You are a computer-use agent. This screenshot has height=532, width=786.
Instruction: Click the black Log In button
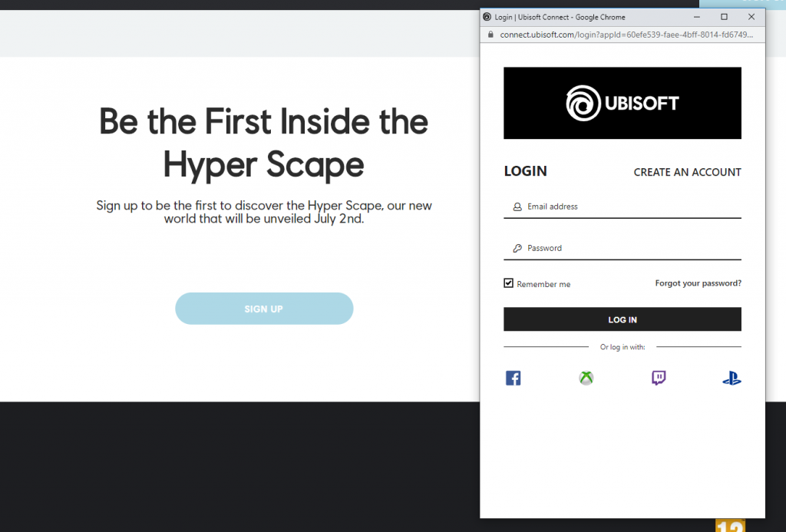[622, 319]
